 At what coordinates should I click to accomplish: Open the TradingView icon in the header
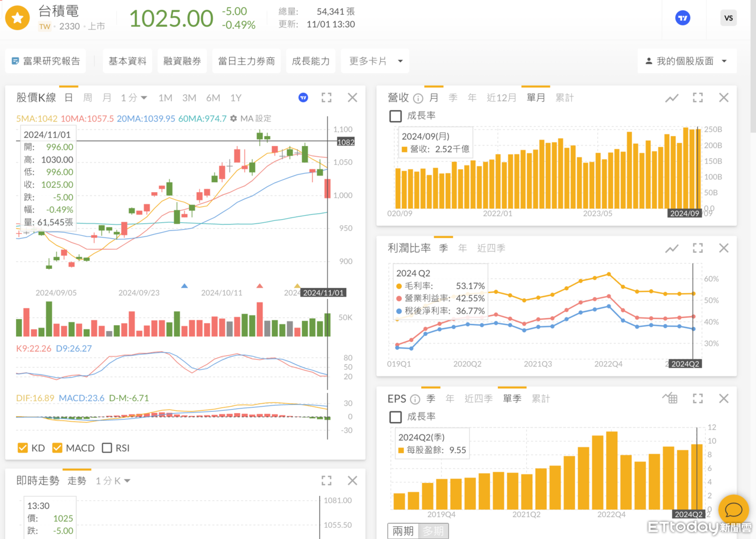tap(683, 18)
